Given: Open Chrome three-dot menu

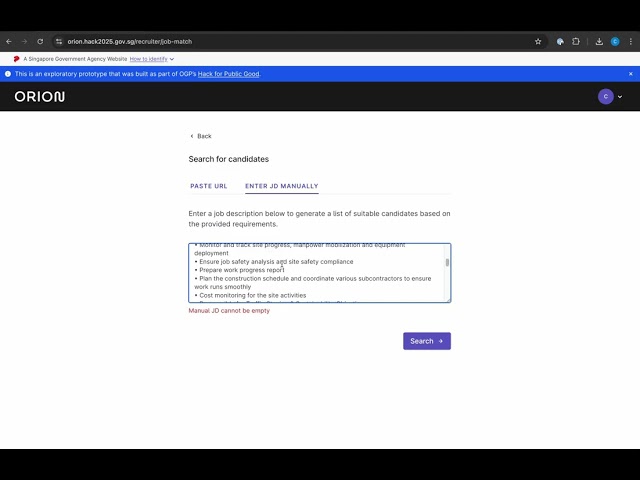Looking at the screenshot, I should [x=631, y=42].
